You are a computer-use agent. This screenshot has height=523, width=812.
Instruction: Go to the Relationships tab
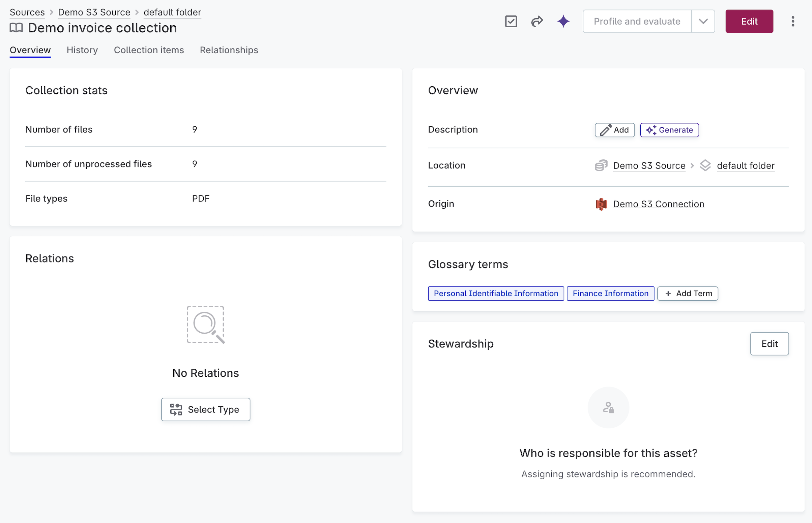pos(229,50)
